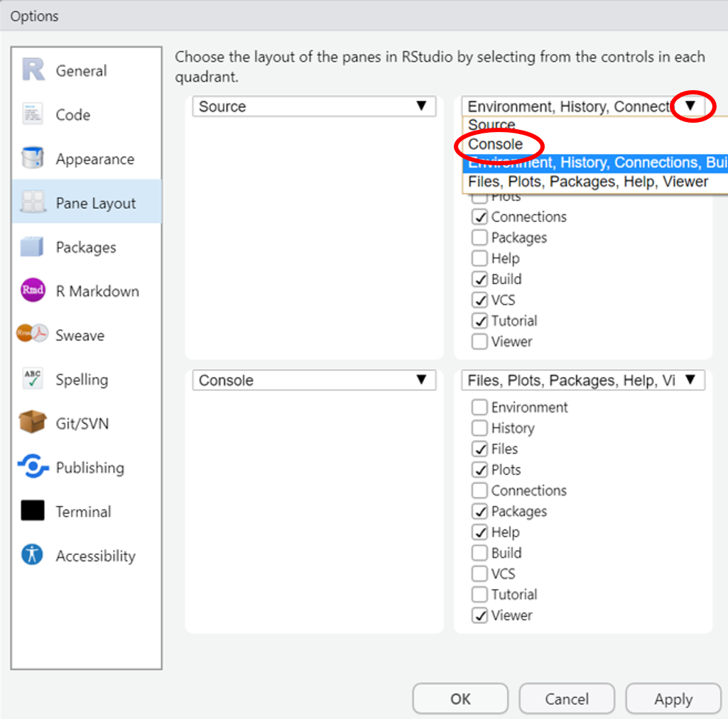Toggle the Tutorial checkbox in top-right pane

[x=480, y=321]
